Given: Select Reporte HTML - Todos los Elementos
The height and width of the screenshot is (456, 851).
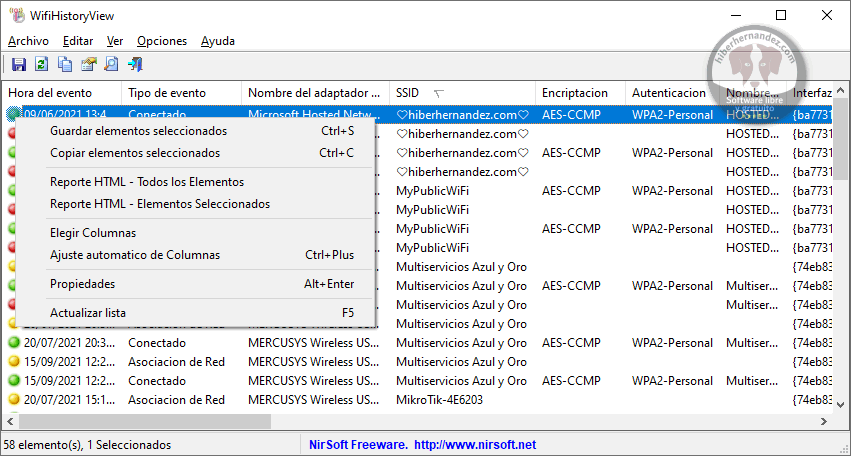Looking at the screenshot, I should point(195,182).
